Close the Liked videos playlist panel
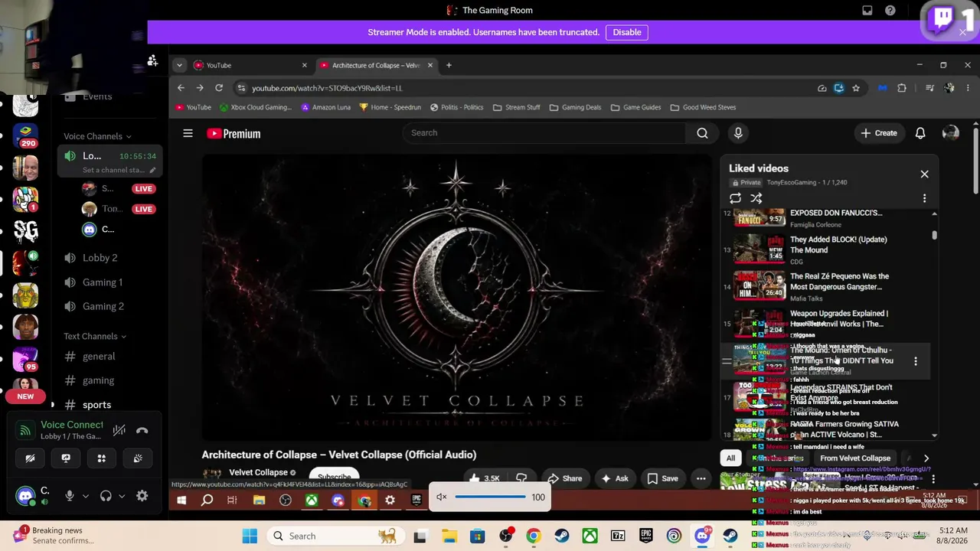Image resolution: width=980 pixels, height=551 pixels. 924,174
